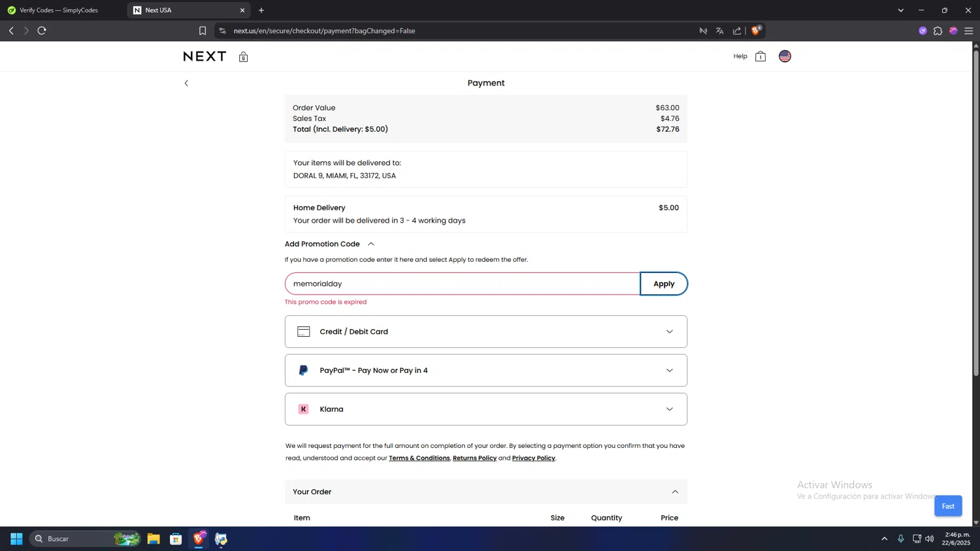Bookmark this page
980x551 pixels.
(x=203, y=31)
